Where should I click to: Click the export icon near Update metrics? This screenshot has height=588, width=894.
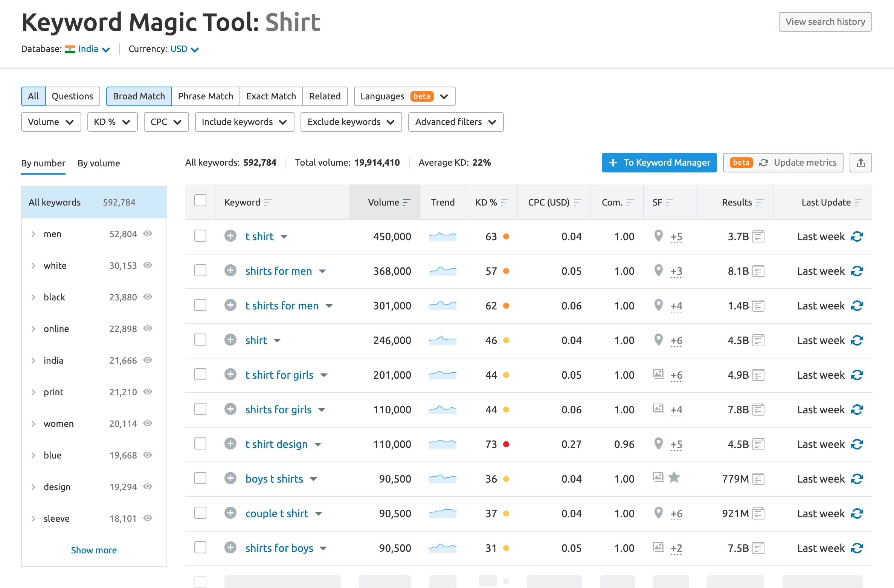pos(861,162)
